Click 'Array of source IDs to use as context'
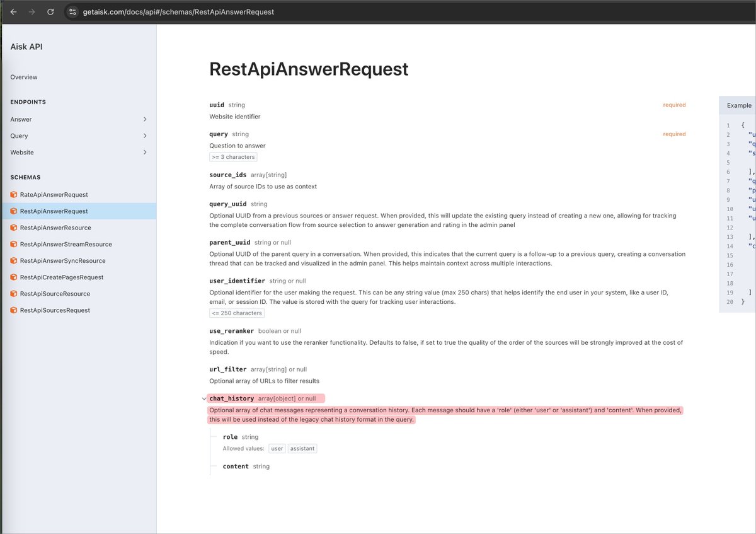This screenshot has width=756, height=534. click(x=263, y=187)
